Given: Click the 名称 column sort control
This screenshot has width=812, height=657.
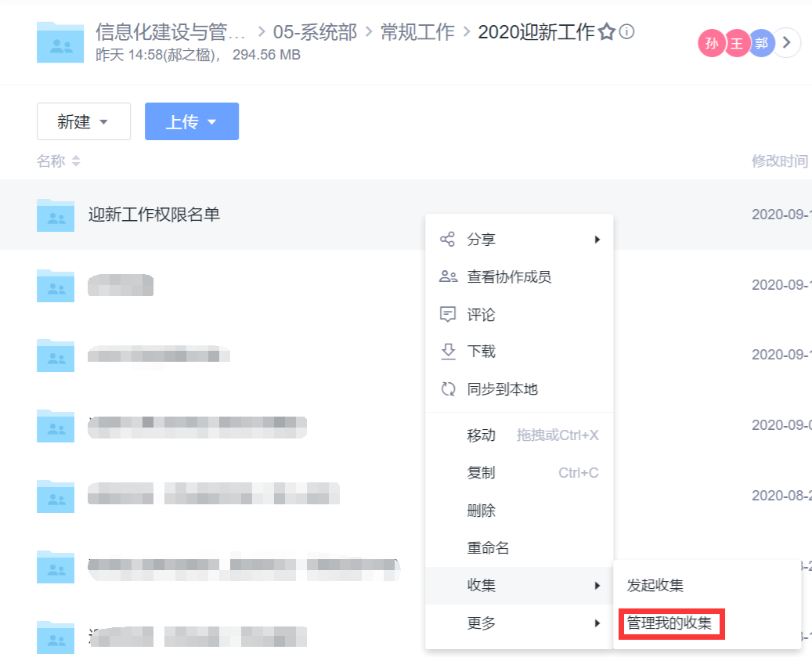Looking at the screenshot, I should pos(58,161).
